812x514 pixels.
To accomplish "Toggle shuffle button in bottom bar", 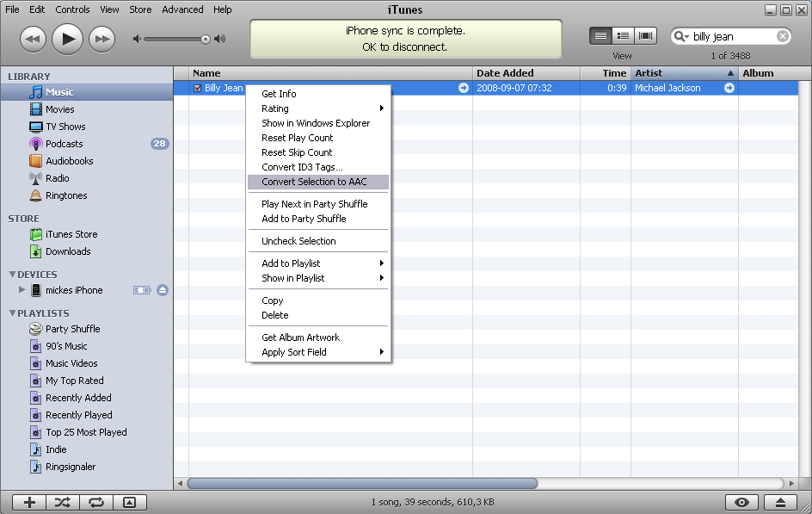I will 63,502.
